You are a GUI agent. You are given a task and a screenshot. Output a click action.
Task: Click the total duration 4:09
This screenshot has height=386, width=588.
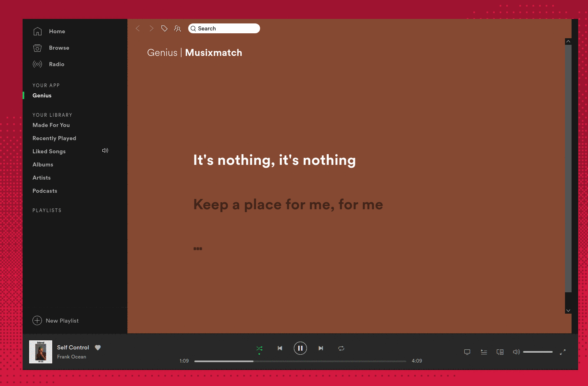(x=417, y=361)
